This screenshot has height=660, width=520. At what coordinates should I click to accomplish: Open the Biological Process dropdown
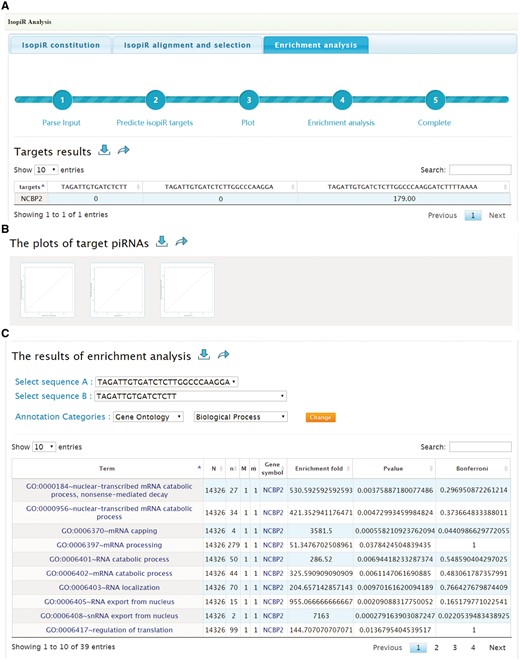(240, 417)
